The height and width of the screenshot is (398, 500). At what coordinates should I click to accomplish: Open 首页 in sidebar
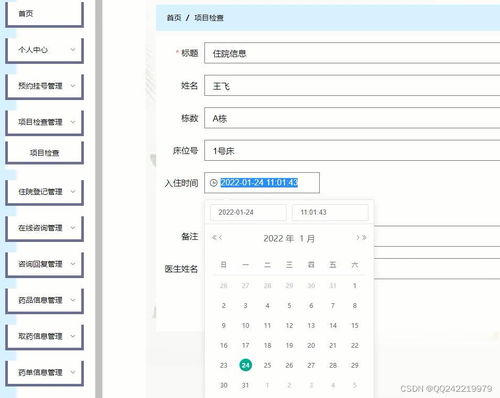[44, 14]
